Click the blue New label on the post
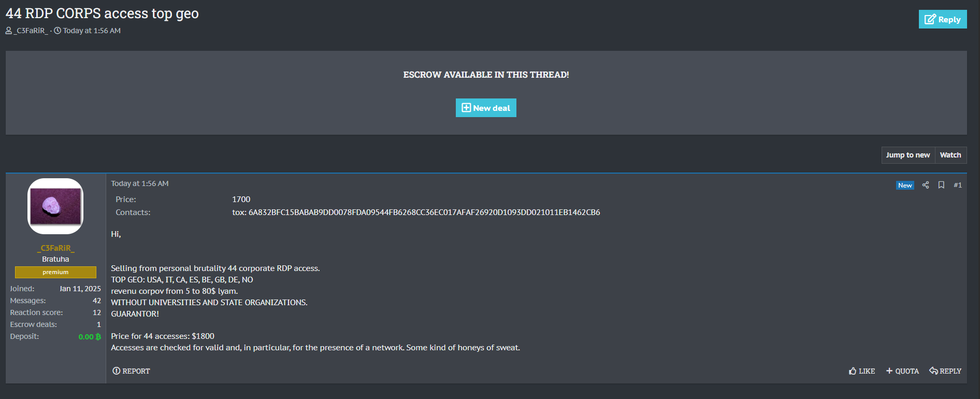 905,185
